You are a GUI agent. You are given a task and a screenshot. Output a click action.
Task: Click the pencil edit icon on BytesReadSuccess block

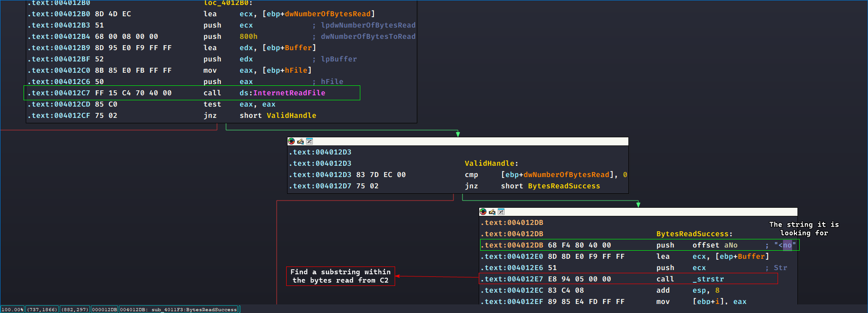pos(492,212)
